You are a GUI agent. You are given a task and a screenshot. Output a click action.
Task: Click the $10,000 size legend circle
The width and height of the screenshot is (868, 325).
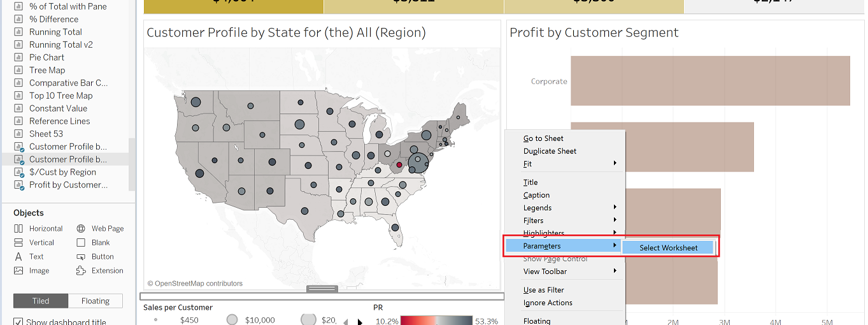[232, 320]
